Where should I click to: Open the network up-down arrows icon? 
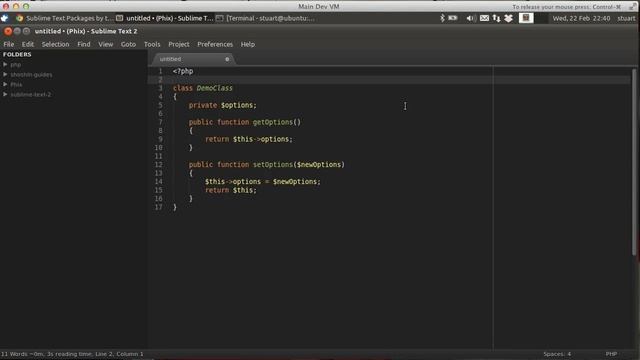click(496, 18)
